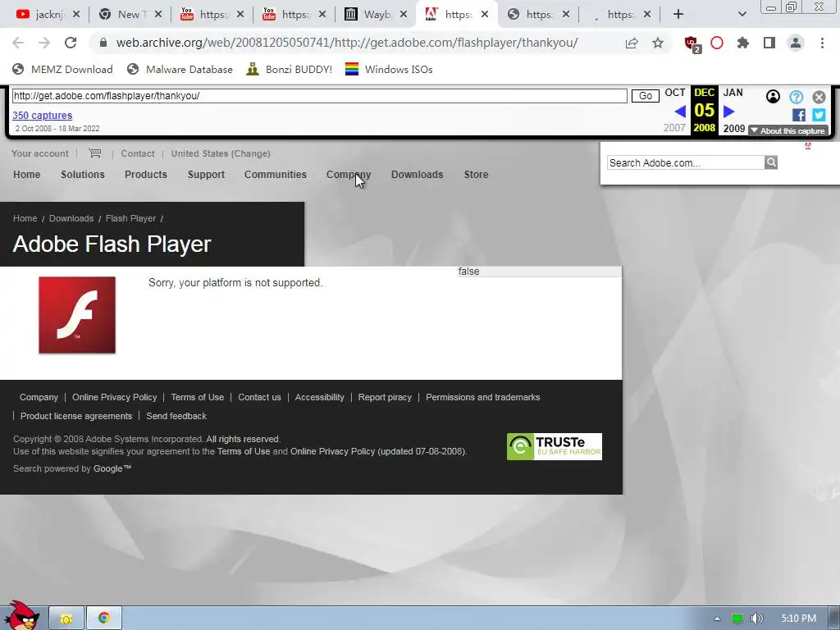
Task: Open uBlock Origin extension icon
Action: click(692, 44)
